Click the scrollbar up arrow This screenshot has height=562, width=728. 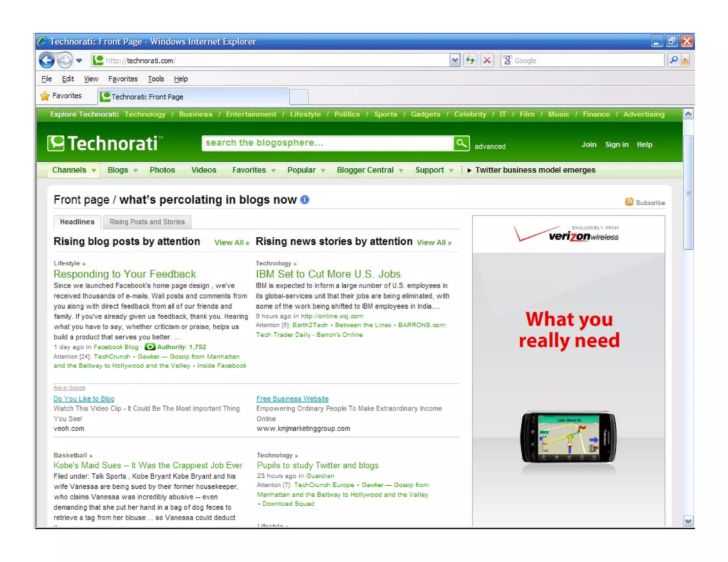pos(688,114)
